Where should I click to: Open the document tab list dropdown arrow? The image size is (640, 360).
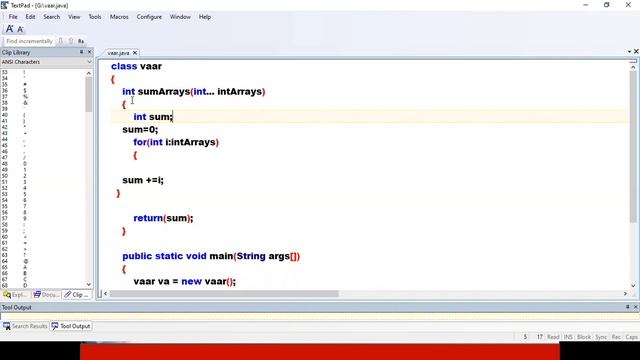629,52
